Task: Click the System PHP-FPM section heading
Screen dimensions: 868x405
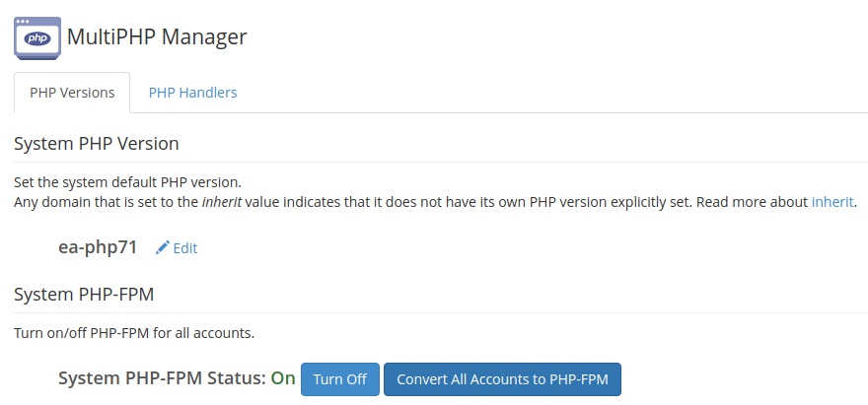Action: tap(84, 294)
